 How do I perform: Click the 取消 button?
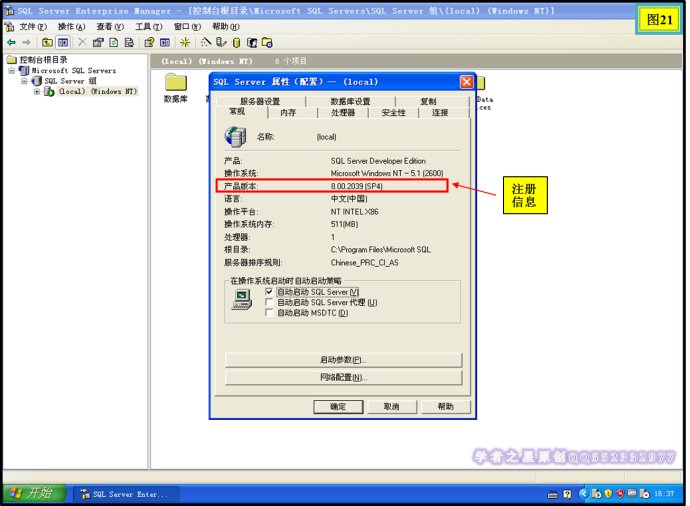coord(391,407)
